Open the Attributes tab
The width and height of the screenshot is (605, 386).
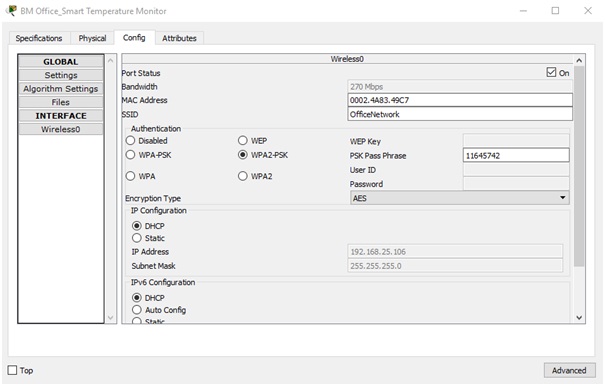(179, 38)
